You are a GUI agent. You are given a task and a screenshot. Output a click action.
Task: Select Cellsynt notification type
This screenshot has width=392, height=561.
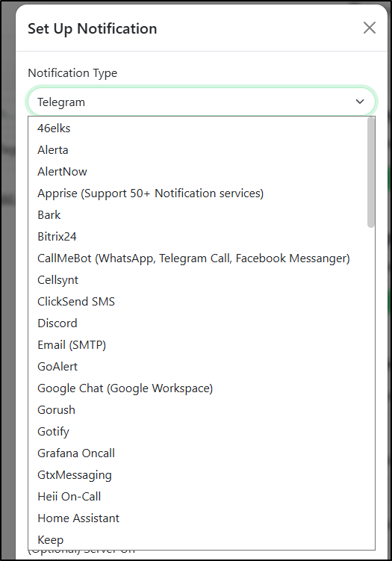[x=197, y=280]
